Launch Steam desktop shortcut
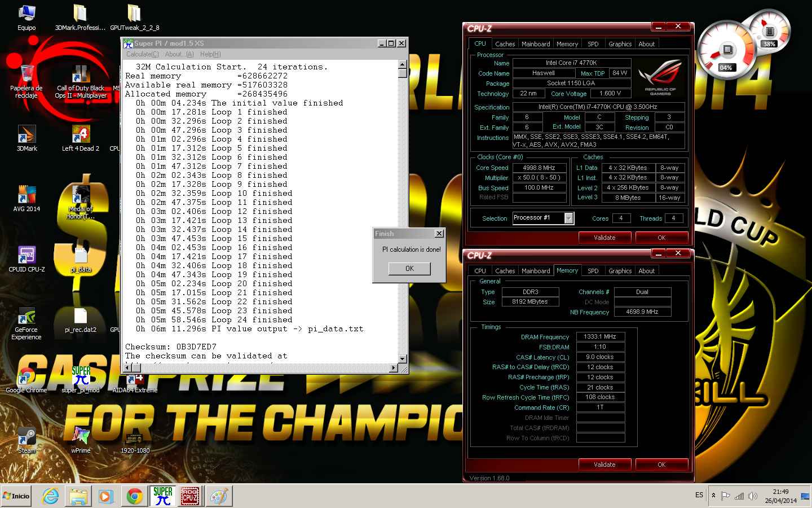812x508 pixels. pos(27,440)
